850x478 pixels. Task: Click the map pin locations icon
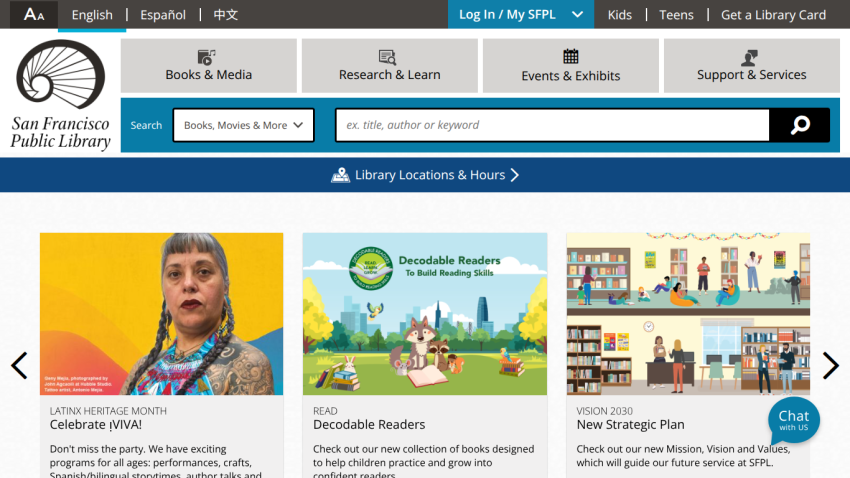(x=340, y=175)
